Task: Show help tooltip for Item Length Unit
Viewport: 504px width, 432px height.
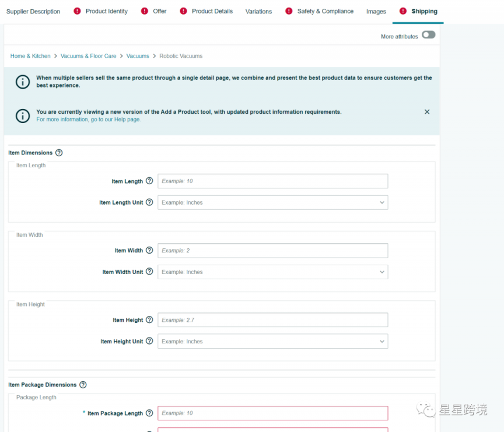Action: (149, 202)
